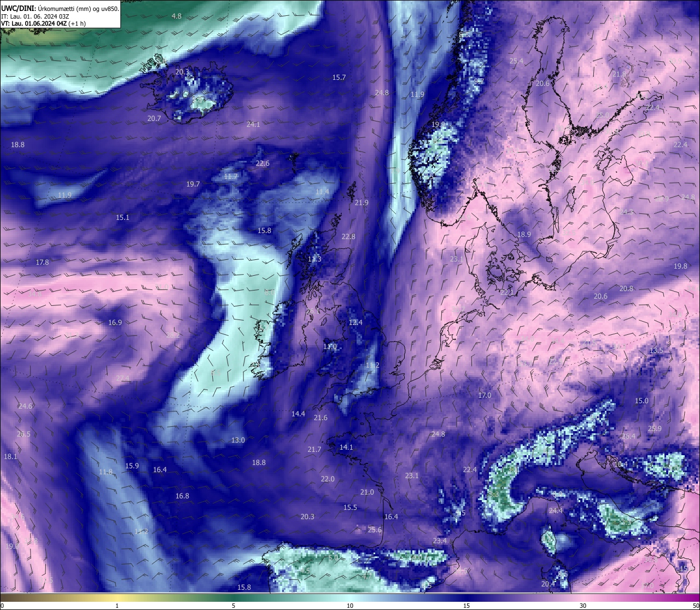The width and height of the screenshot is (700, 610).
Task: Click the 21.6 value in the Channel approaches
Action: point(320,418)
